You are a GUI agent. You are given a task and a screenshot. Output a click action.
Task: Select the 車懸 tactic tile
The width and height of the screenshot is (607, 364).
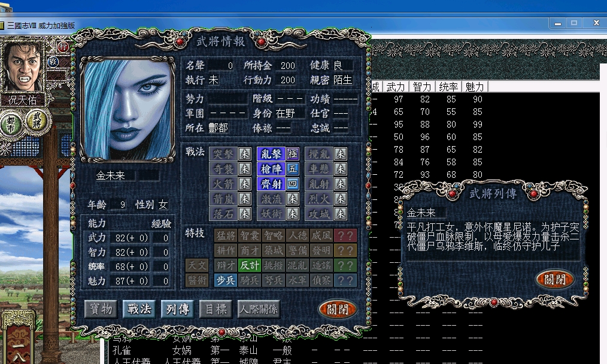[320, 169]
